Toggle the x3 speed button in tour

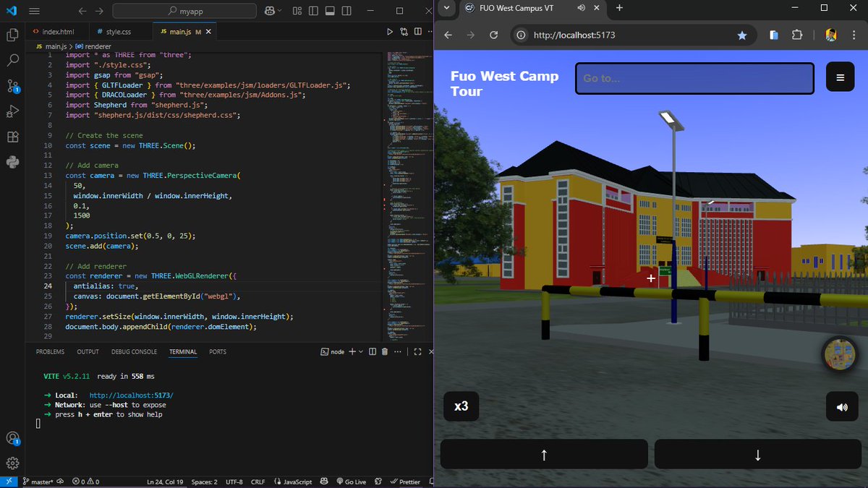[461, 407]
